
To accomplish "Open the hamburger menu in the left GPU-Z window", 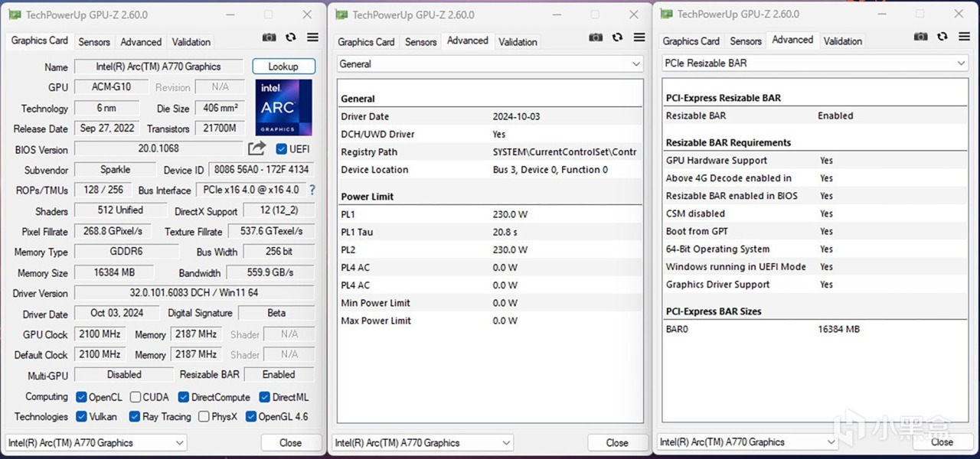I will click(312, 37).
